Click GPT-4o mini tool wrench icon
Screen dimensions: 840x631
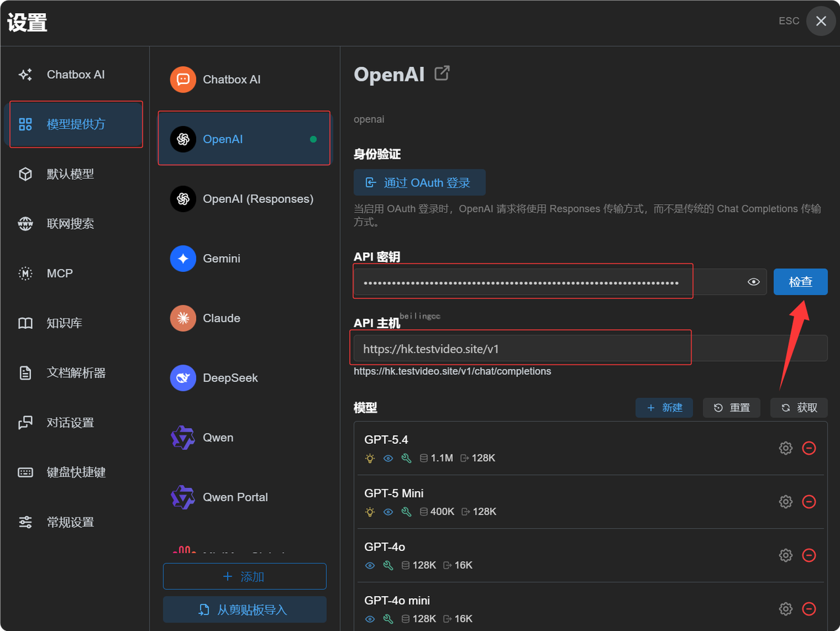[388, 619]
